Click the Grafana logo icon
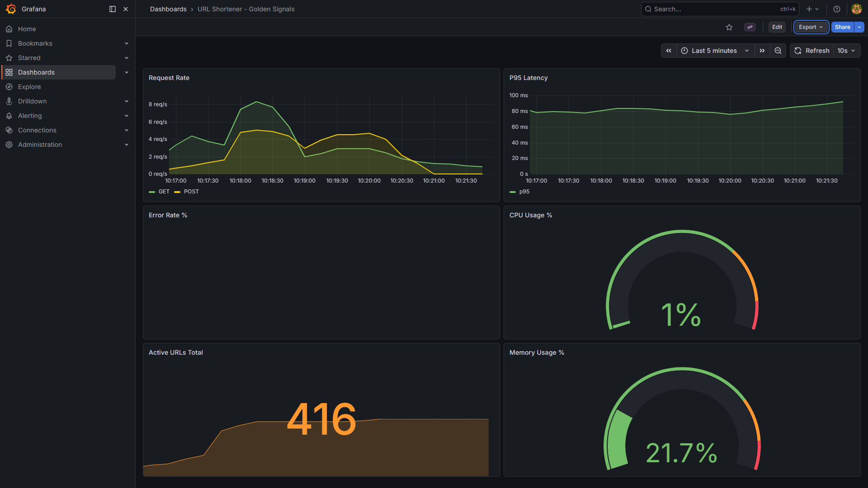 tap(11, 9)
